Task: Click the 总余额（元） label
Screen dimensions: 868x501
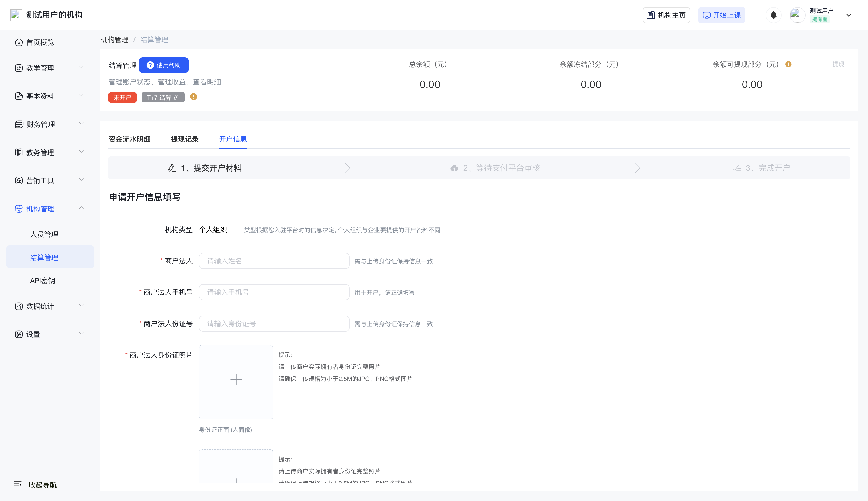Action: [x=430, y=64]
